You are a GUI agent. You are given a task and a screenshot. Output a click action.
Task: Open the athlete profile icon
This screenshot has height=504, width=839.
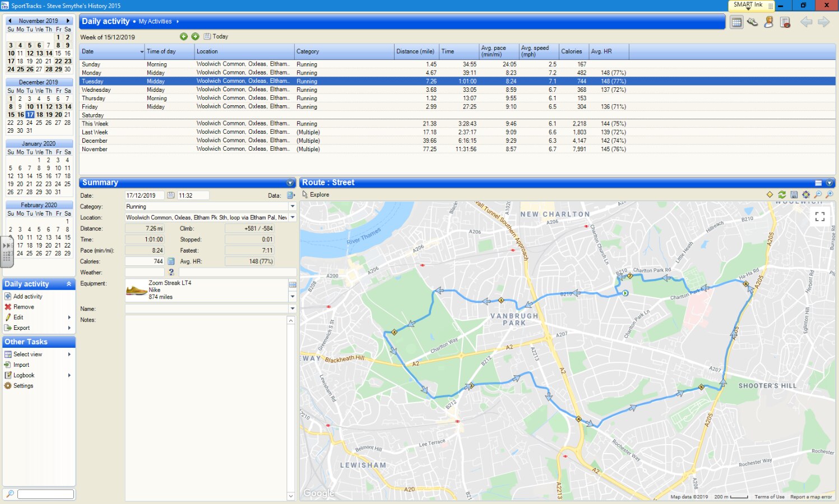coord(768,22)
